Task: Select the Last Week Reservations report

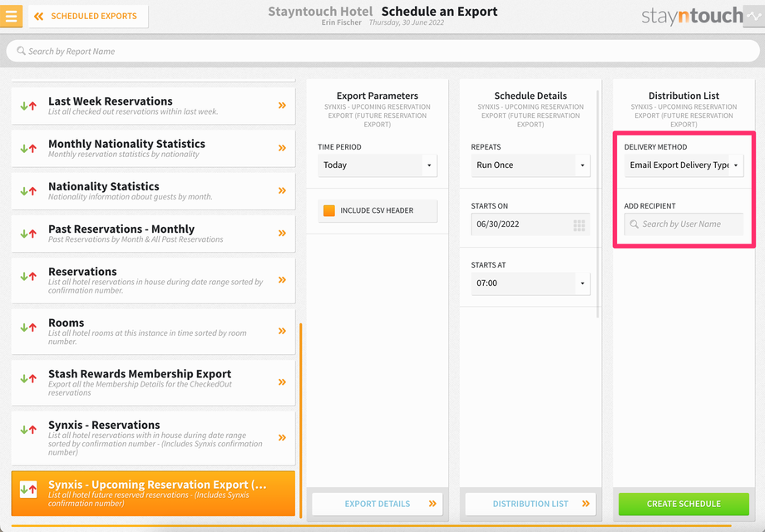Action: 153,106
